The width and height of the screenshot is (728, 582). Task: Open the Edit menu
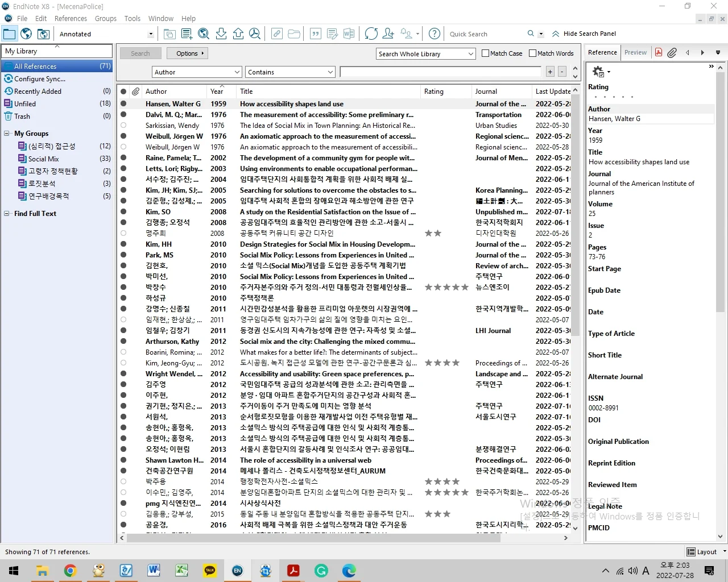coord(41,18)
